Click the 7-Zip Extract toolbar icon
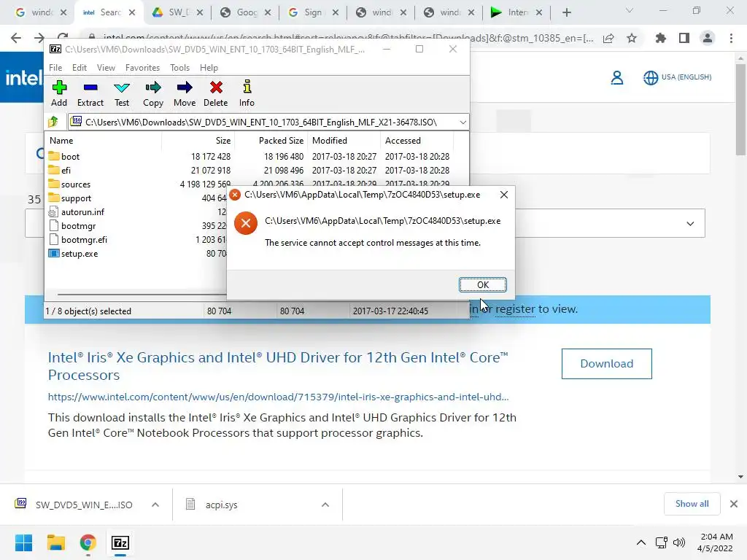This screenshot has width=747, height=560. [90, 93]
